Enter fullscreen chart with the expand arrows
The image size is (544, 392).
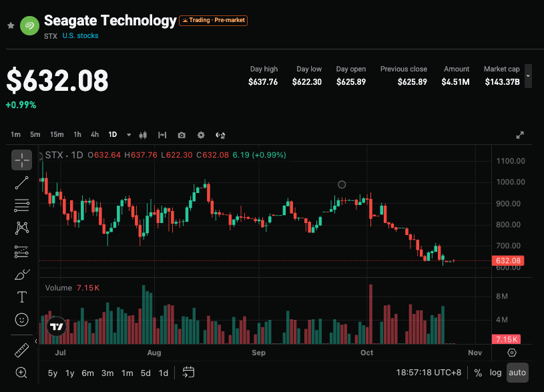tap(520, 135)
